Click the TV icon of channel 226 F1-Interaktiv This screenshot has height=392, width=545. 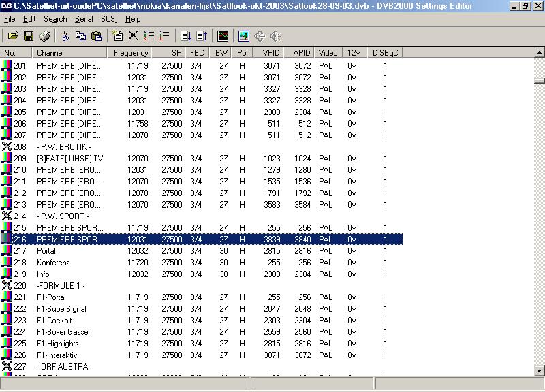7,355
